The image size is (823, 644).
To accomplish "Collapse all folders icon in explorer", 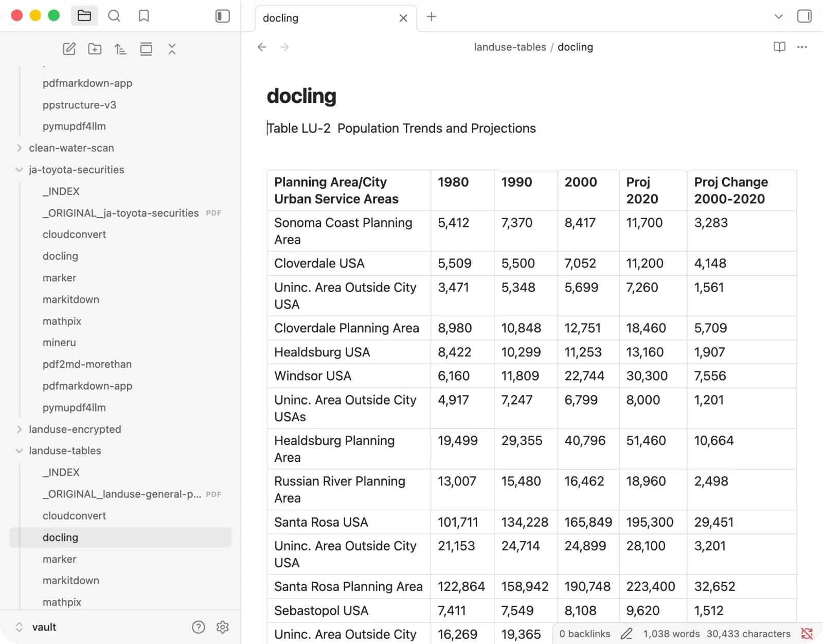I will pos(172,49).
